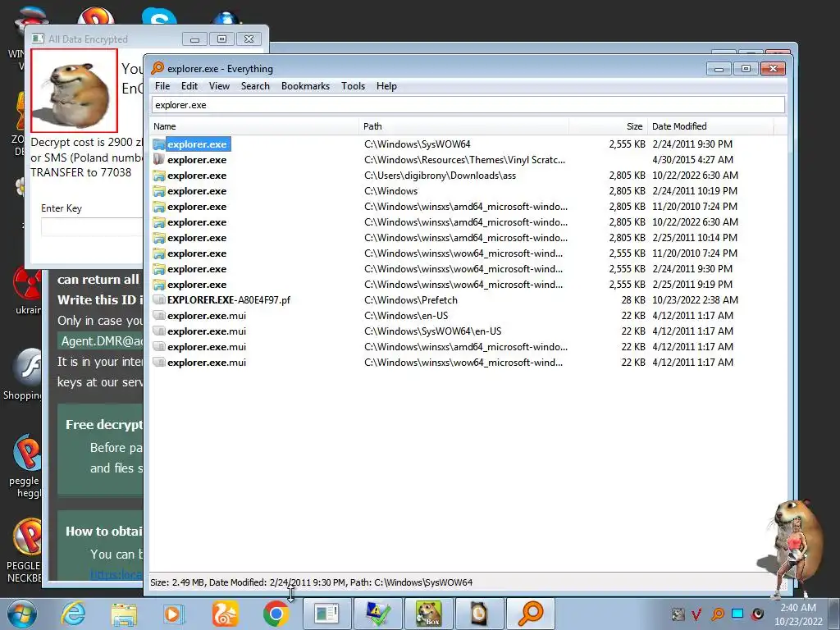Click the Everything window title magnifier icon

coord(157,68)
